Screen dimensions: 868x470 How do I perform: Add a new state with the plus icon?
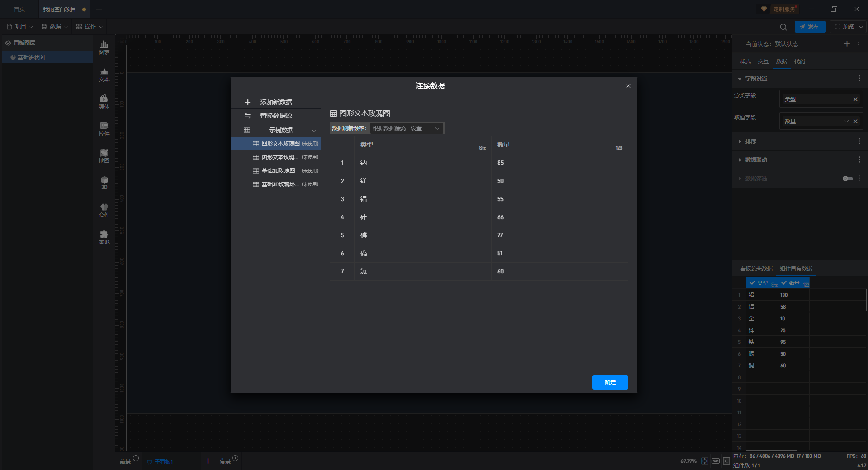[847, 44]
